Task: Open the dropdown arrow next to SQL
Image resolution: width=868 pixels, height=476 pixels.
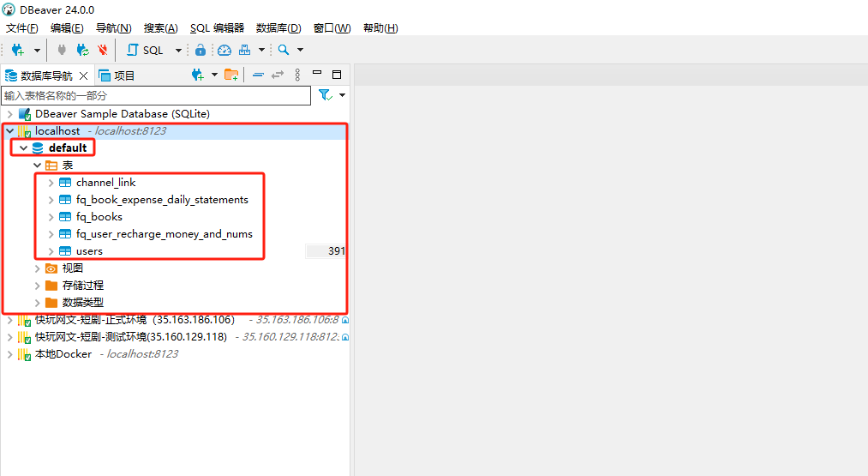Action: pyautogui.click(x=178, y=51)
